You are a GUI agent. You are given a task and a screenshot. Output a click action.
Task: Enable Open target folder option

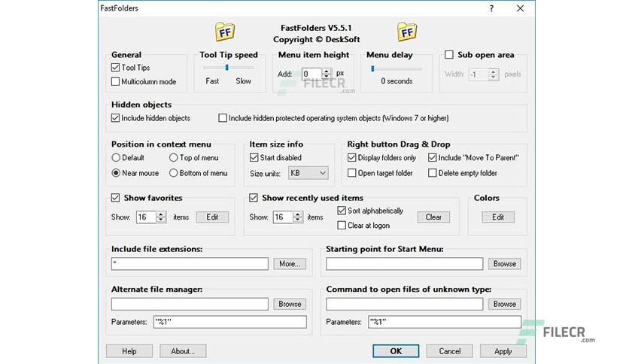pos(352,173)
